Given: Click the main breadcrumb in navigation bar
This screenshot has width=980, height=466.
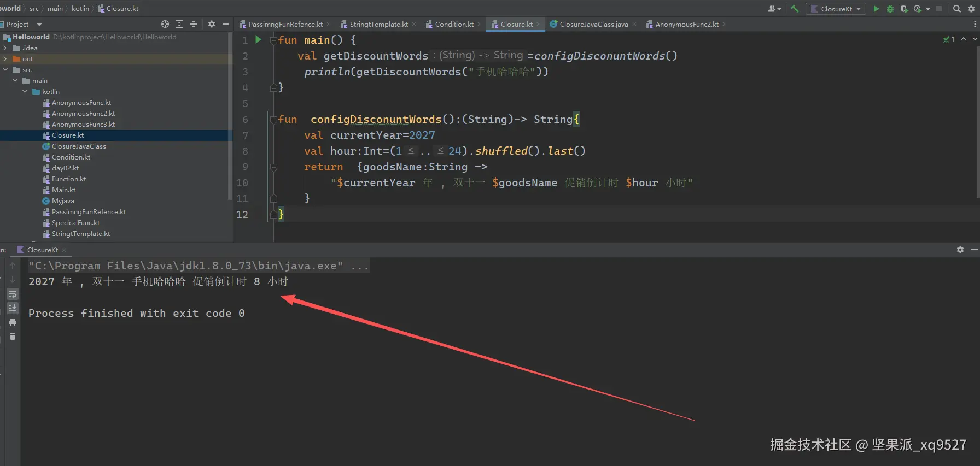Looking at the screenshot, I should point(55,8).
